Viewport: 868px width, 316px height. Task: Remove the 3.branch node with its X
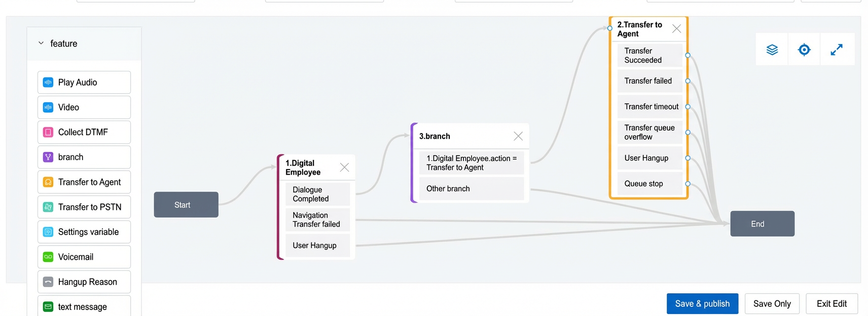coord(518,136)
